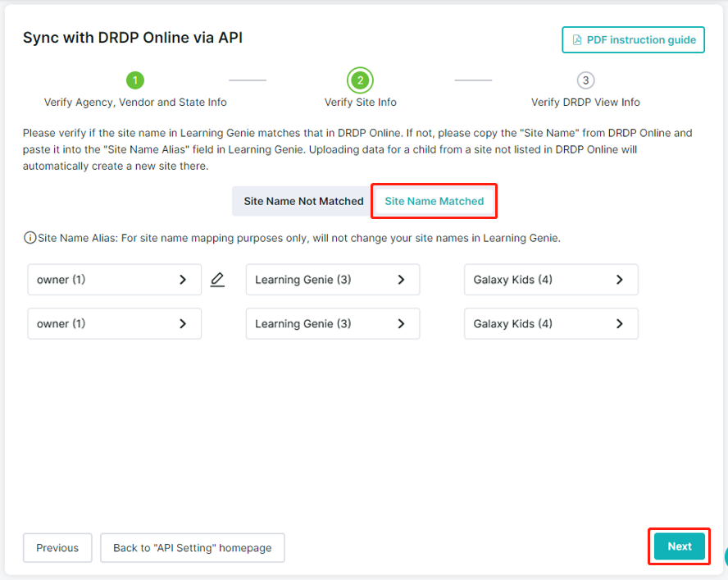The image size is (728, 580).
Task: Open bottom row Learning Genie (3) chevron
Action: coord(401,324)
